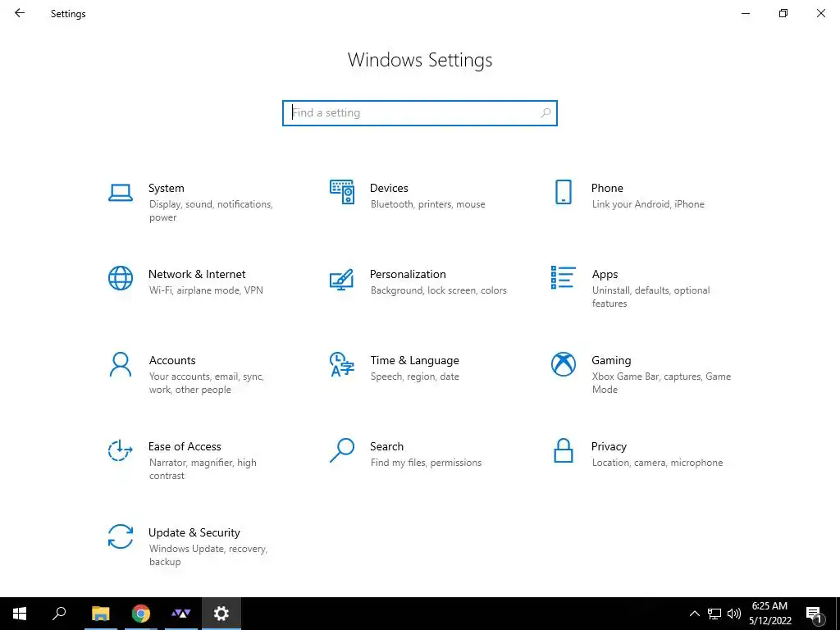Click 'Display, sound, notifications, power' text

point(211,211)
